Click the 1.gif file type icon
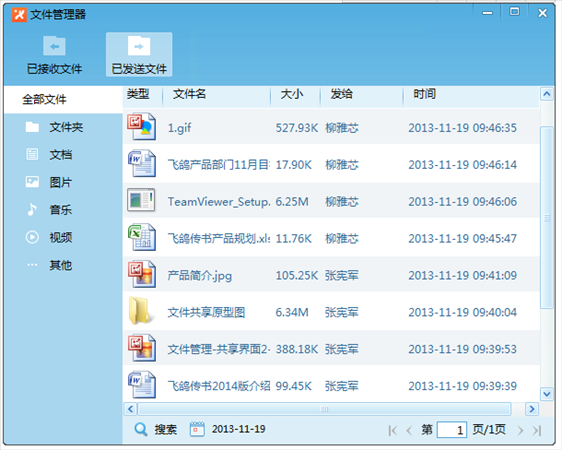The image size is (562, 450). (142, 126)
